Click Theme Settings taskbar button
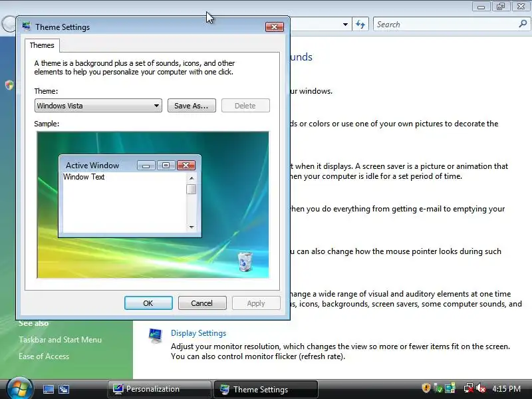The image size is (532, 399). tap(265, 389)
